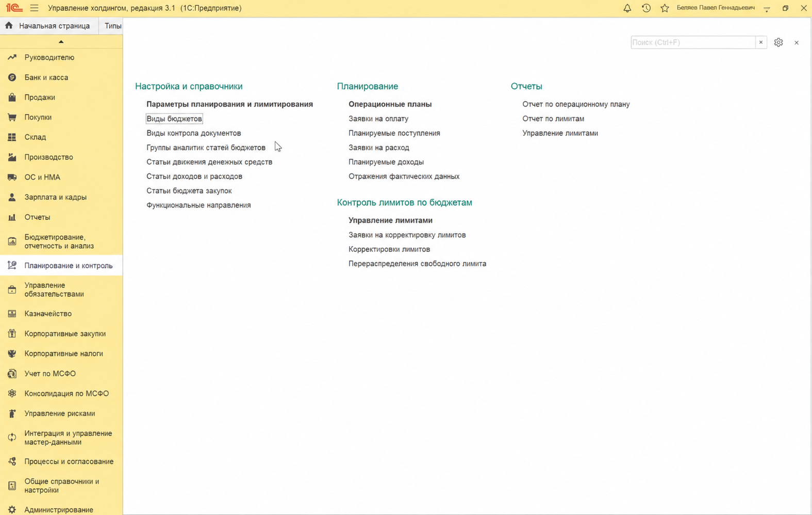812x515 pixels.
Task: Click in the Поиск search field
Action: click(693, 42)
